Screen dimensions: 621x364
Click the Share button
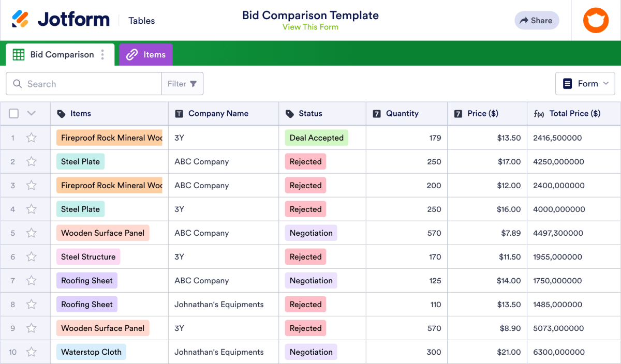[537, 20]
